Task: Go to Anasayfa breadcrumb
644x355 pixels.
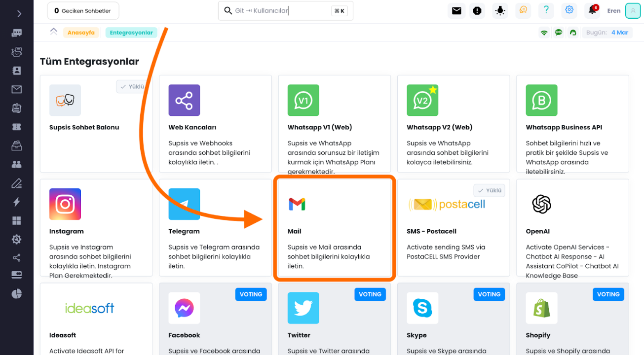Action: [x=81, y=33]
